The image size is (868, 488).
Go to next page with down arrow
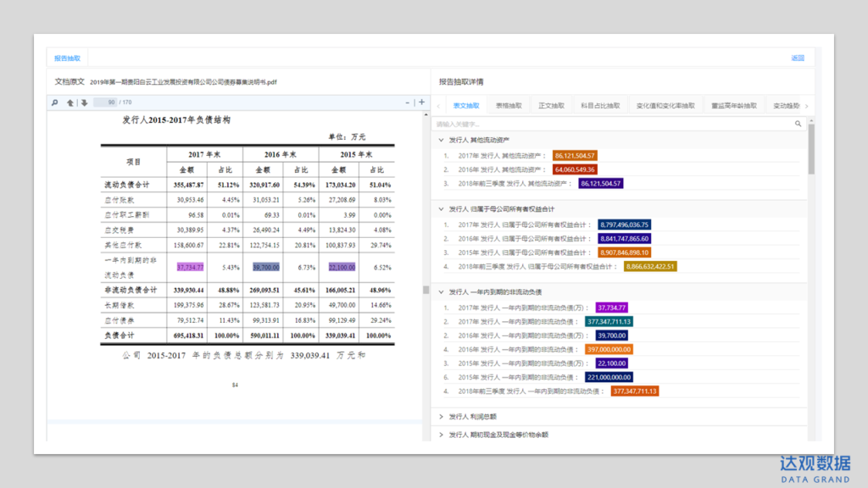click(84, 103)
